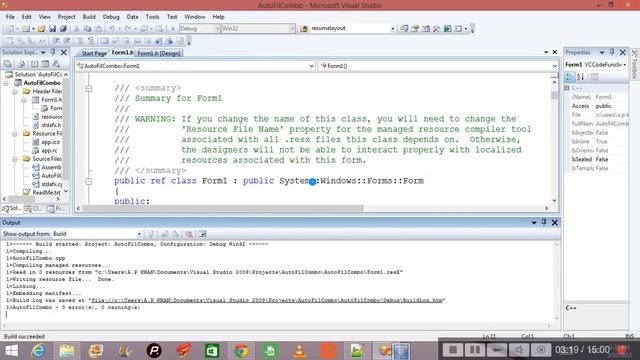Pin the Solution Explorer panel
This screenshot has width=640, height=360.
53,52
